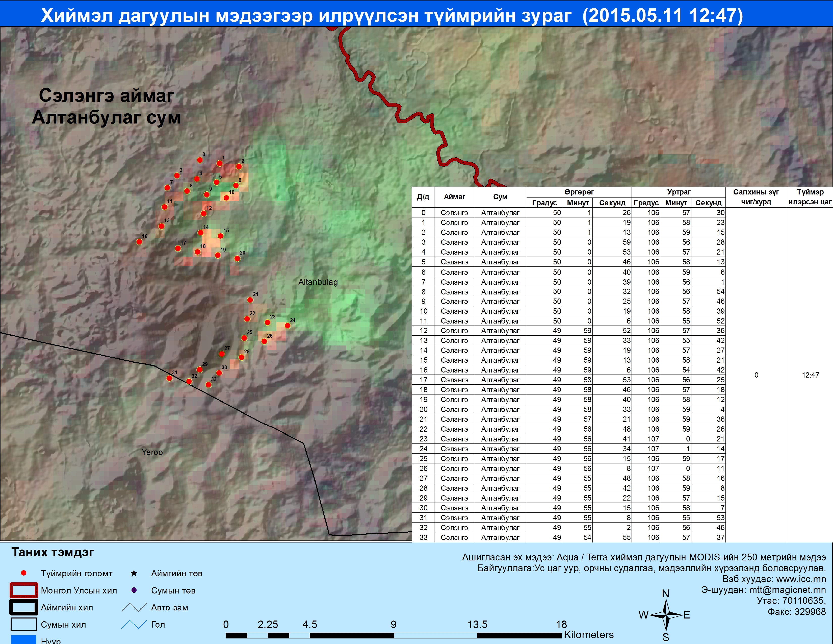Click the mtt@magicnet.mn email address

coord(787,590)
